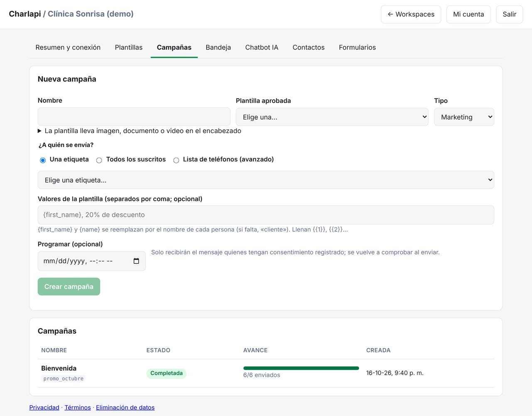The height and width of the screenshot is (416, 532).
Task: Click the Charlapi brand name in header
Action: (x=25, y=14)
